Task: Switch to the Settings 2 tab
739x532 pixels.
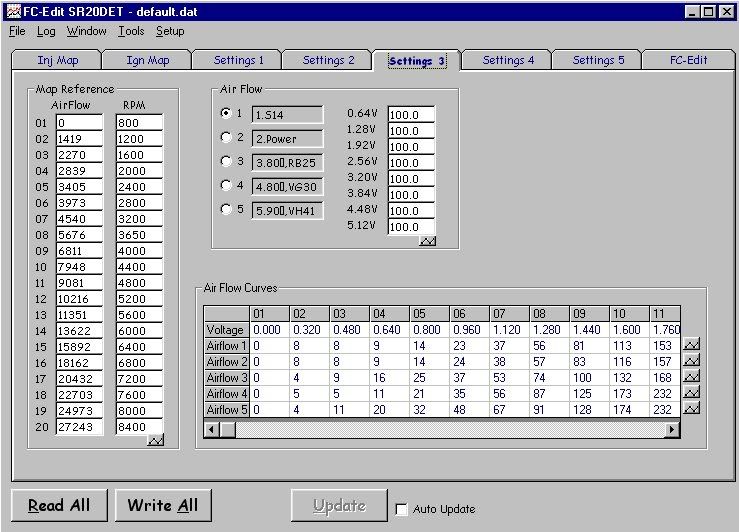Action: [328, 60]
